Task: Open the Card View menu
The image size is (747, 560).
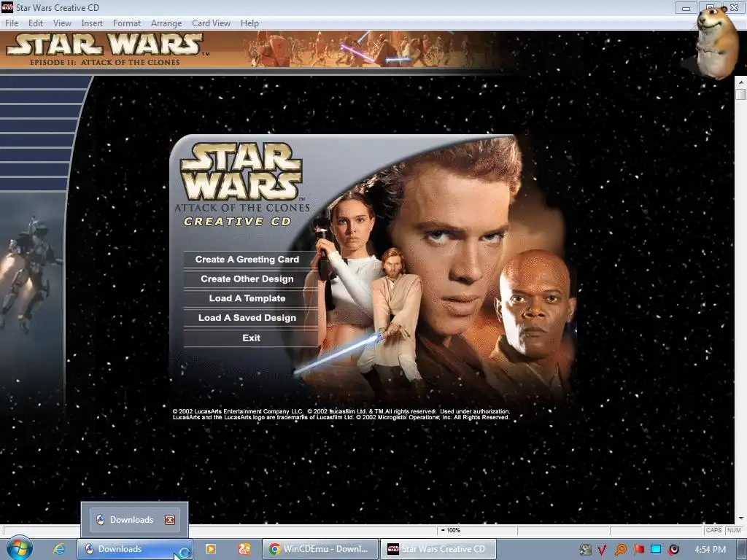Action: (x=211, y=23)
